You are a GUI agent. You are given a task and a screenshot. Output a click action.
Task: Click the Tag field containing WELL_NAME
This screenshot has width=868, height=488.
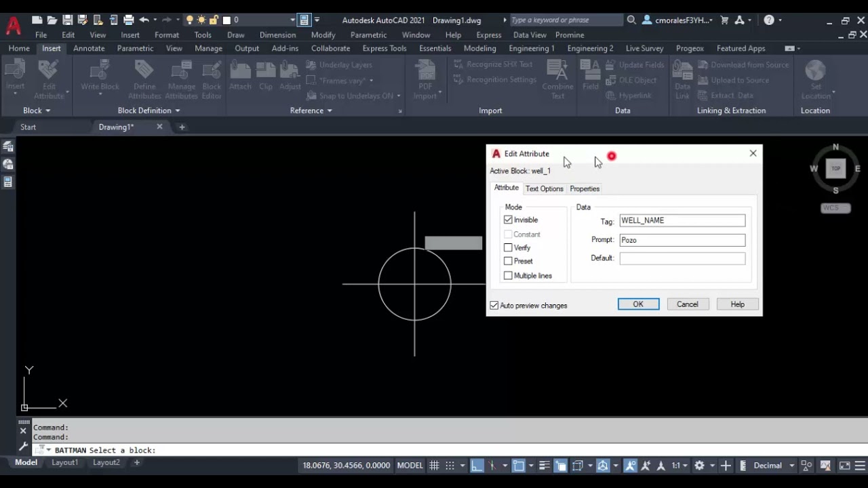(x=682, y=220)
